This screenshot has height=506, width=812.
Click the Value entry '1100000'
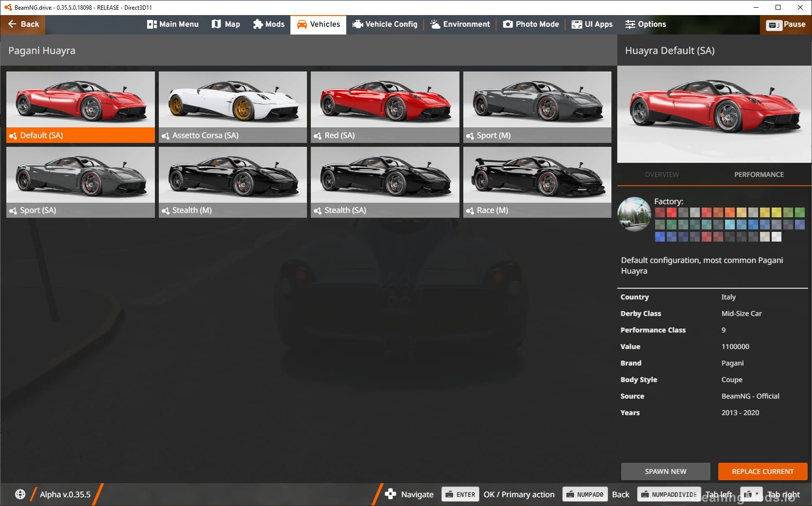coord(735,347)
